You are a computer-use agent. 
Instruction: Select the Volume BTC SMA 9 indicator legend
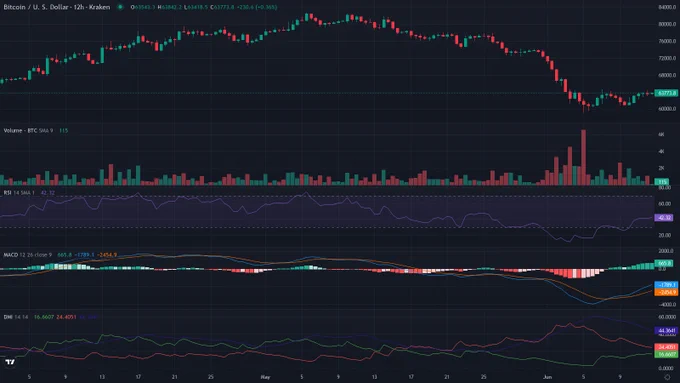coord(28,130)
